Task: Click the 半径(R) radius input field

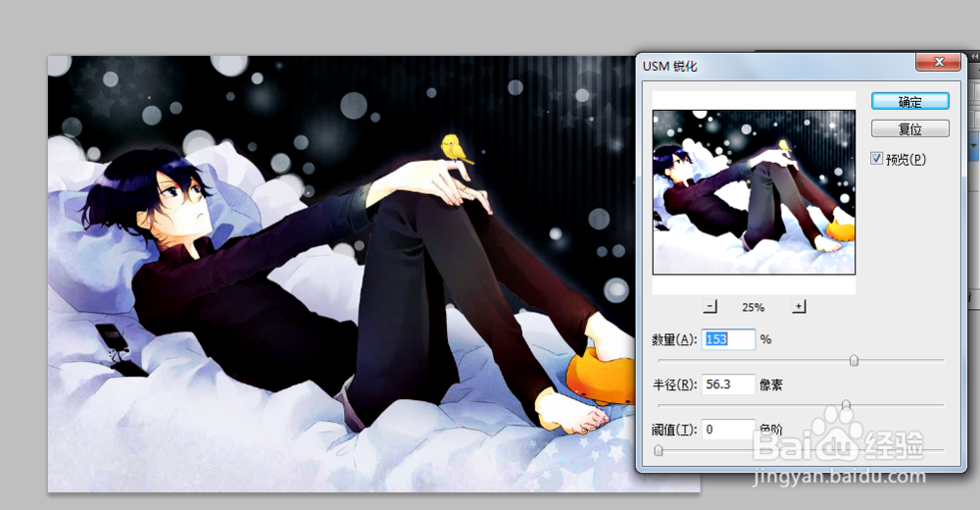Action: pyautogui.click(x=728, y=384)
